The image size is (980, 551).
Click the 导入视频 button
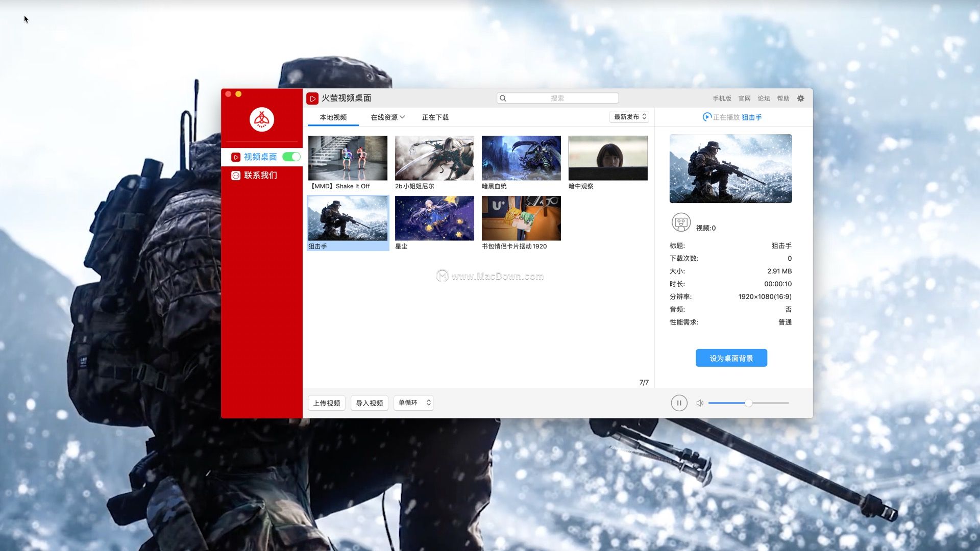click(x=369, y=403)
